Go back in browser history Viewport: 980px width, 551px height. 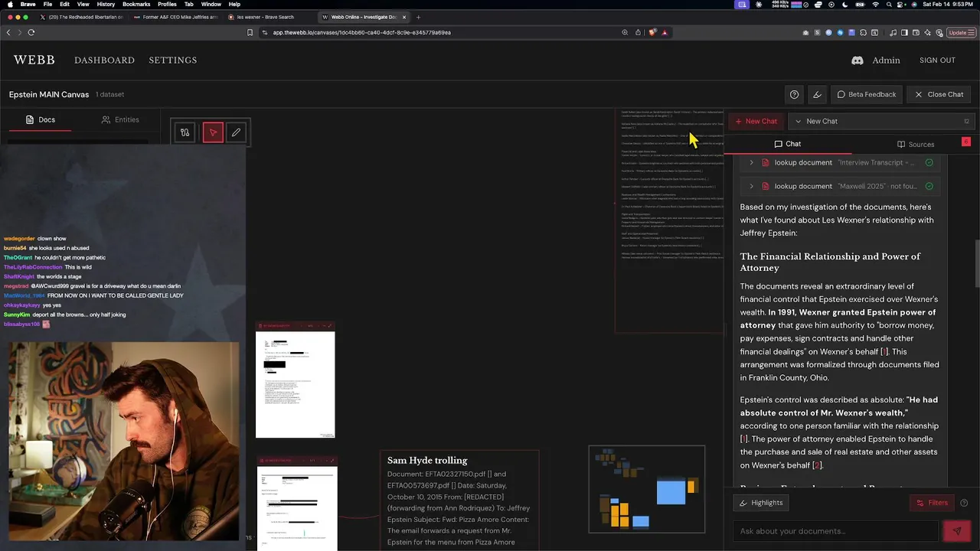[8, 32]
